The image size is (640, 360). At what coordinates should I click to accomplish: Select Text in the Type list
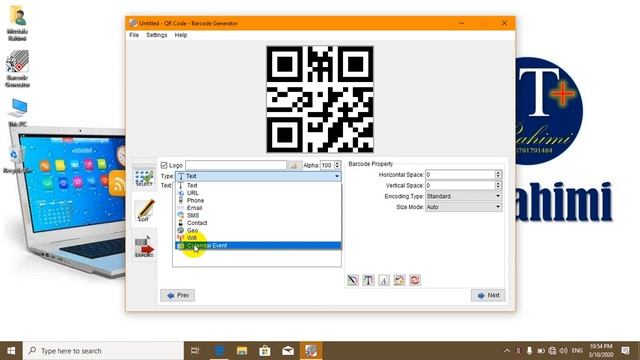[x=257, y=185]
